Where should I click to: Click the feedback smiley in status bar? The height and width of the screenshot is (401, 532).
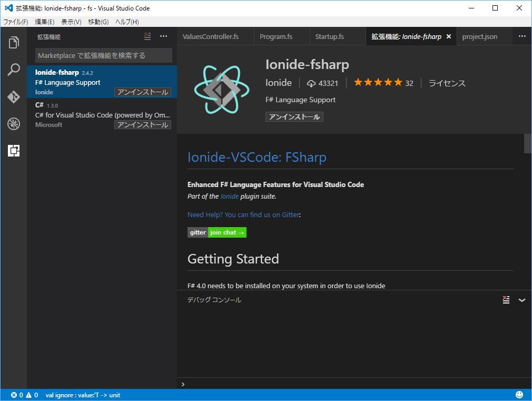pos(519,395)
